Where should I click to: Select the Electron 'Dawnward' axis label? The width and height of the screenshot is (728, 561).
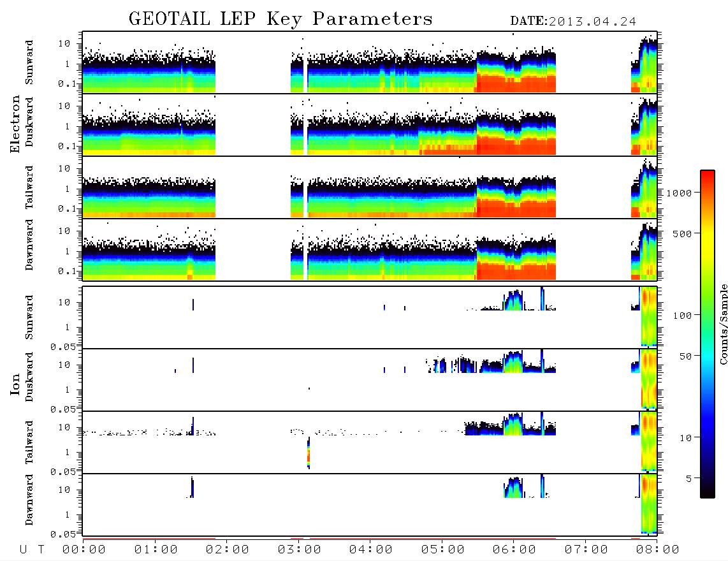pos(29,245)
